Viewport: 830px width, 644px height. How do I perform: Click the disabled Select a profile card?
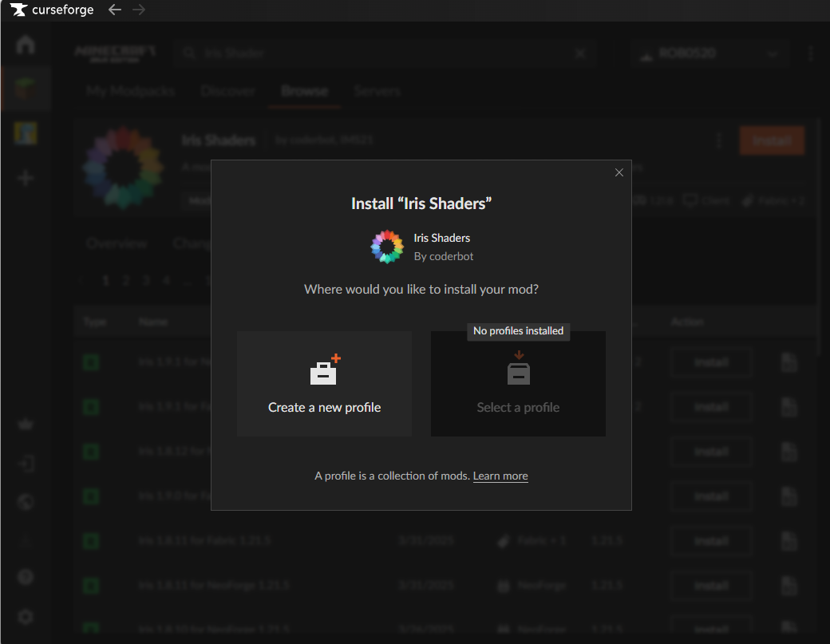click(518, 384)
